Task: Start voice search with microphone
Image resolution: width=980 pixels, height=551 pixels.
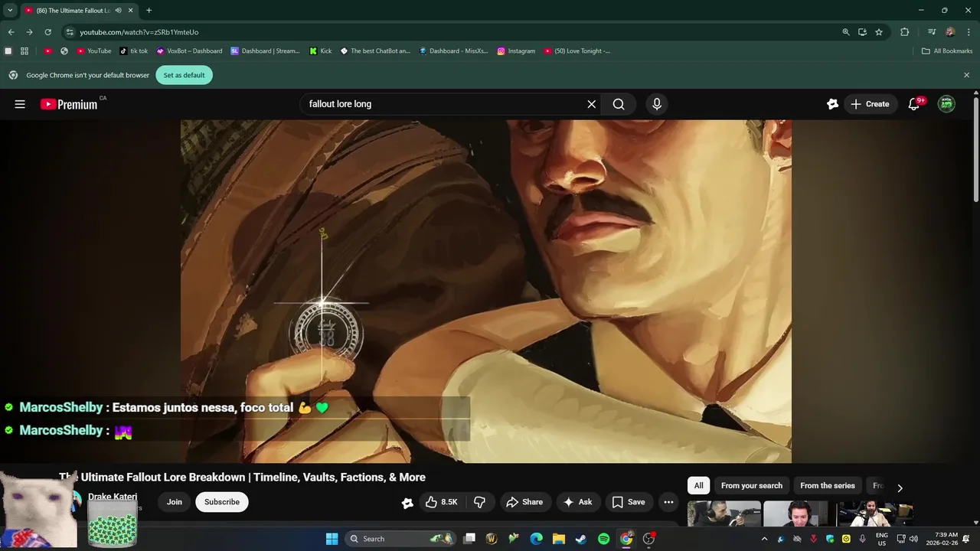Action: [x=656, y=104]
